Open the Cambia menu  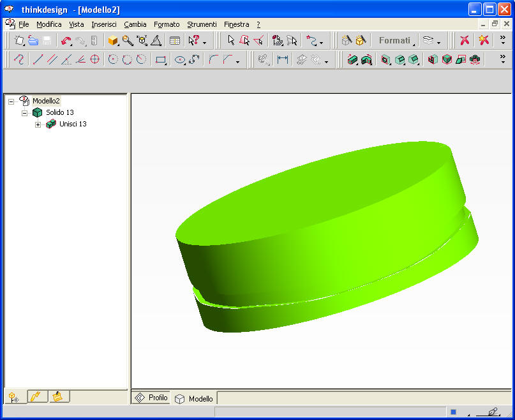(x=135, y=24)
